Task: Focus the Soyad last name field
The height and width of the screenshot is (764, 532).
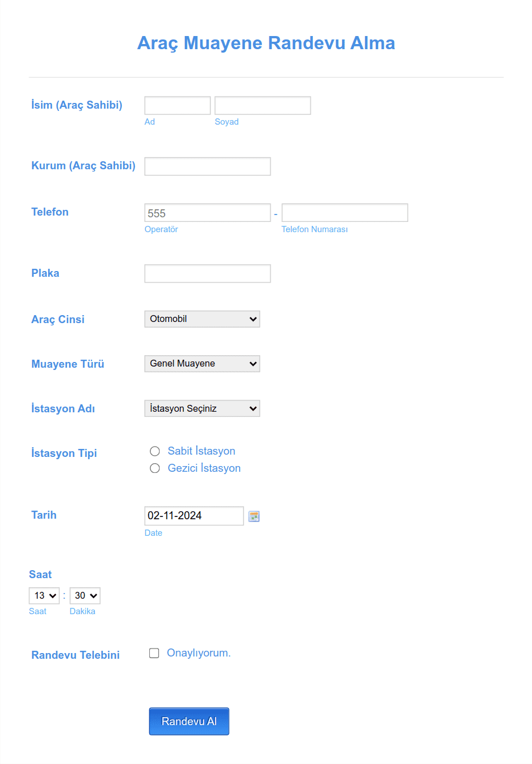Action: point(263,106)
